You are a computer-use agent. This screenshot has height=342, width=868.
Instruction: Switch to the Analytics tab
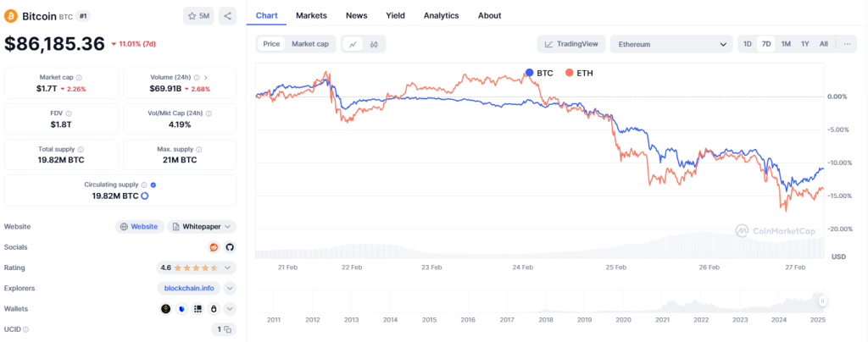click(441, 15)
